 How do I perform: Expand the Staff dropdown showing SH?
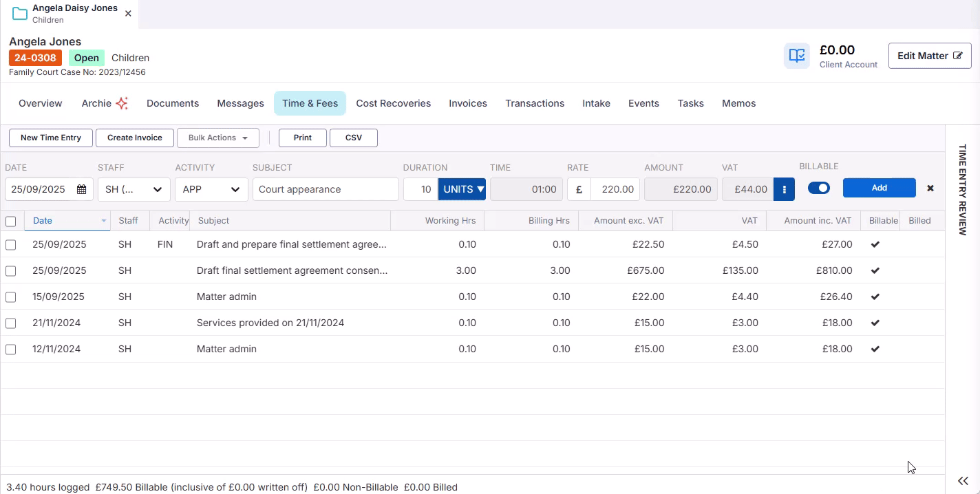pyautogui.click(x=134, y=189)
